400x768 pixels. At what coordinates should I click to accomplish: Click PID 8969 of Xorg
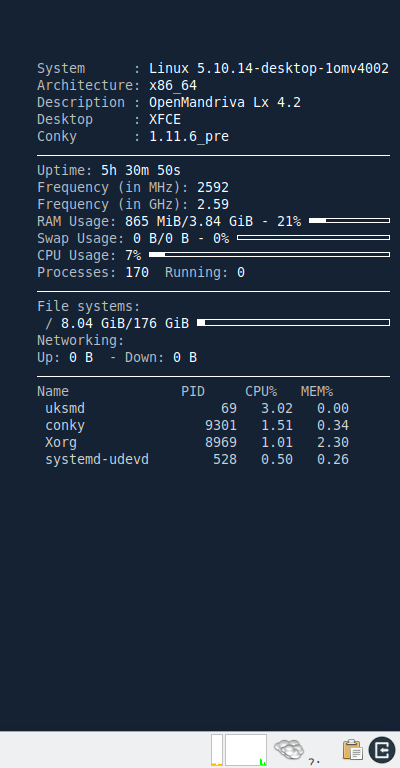point(221,442)
